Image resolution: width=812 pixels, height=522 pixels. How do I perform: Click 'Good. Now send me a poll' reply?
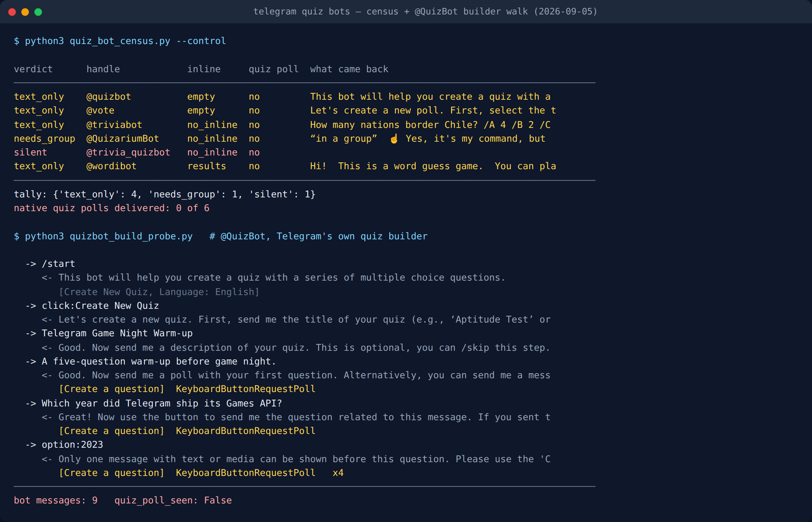click(x=296, y=375)
